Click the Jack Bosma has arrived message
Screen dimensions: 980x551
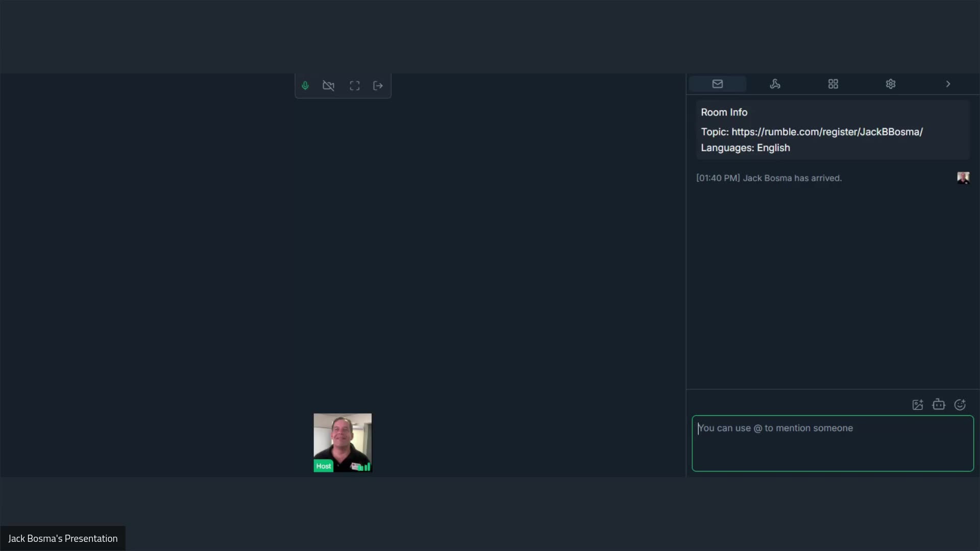(769, 178)
